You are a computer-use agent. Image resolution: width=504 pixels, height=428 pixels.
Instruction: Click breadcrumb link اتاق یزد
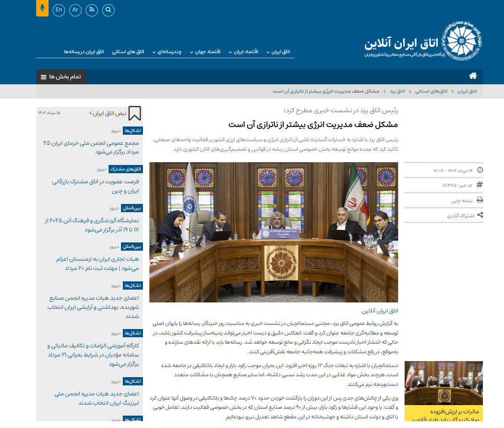tap(397, 91)
